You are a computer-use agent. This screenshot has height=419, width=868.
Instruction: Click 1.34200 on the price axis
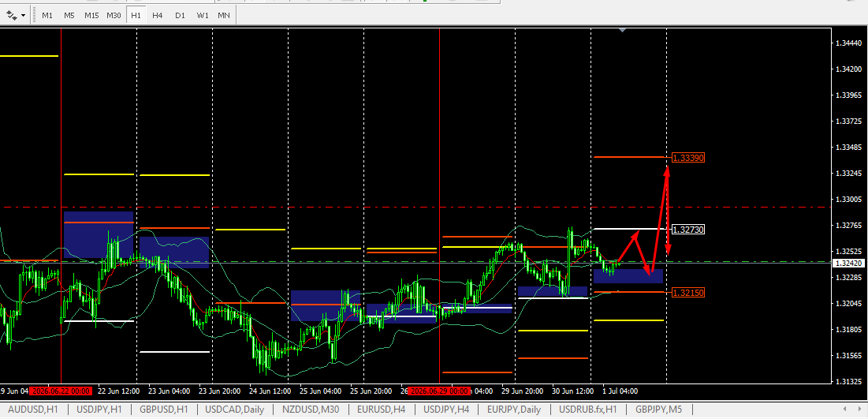click(x=848, y=69)
